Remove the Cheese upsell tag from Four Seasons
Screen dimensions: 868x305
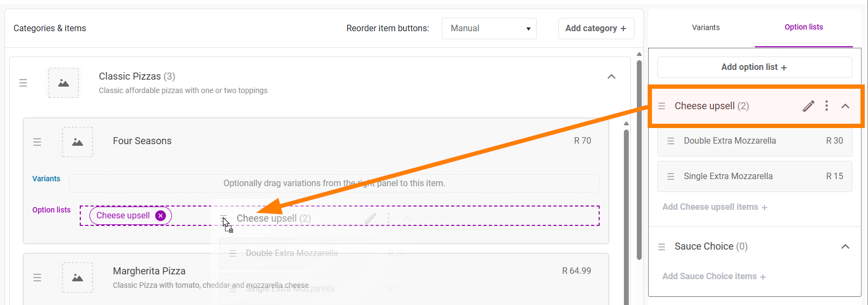pyautogui.click(x=161, y=216)
